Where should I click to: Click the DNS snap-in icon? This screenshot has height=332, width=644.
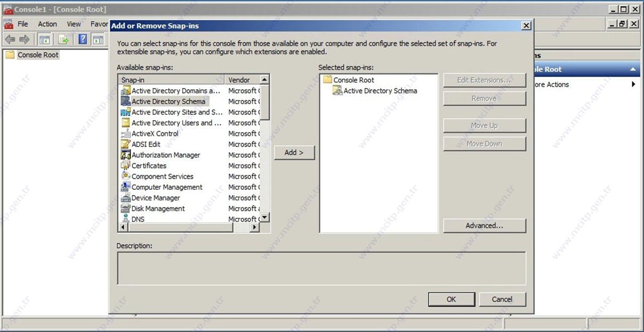126,219
